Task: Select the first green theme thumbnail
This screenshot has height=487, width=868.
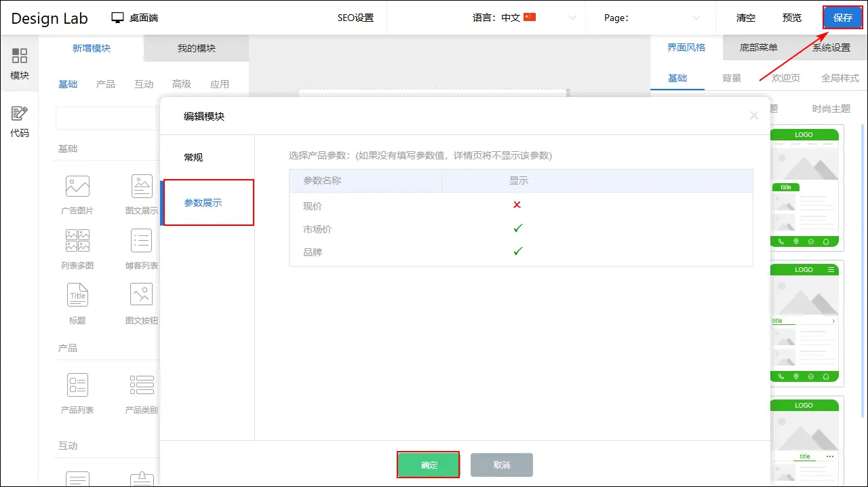Action: tap(804, 188)
